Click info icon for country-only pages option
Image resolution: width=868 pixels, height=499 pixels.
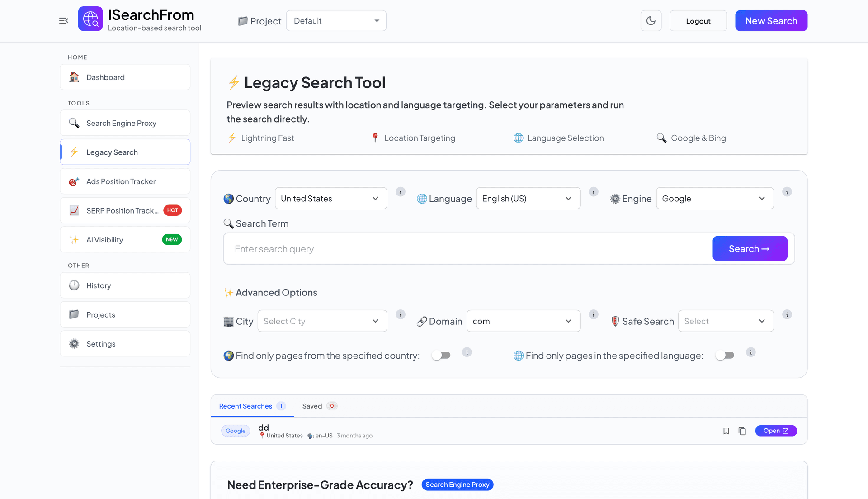coord(467,352)
